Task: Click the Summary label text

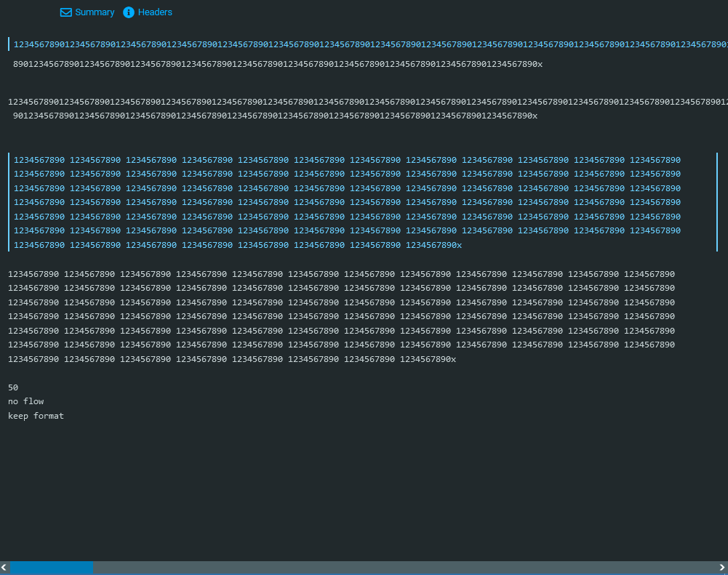Action: coord(94,12)
